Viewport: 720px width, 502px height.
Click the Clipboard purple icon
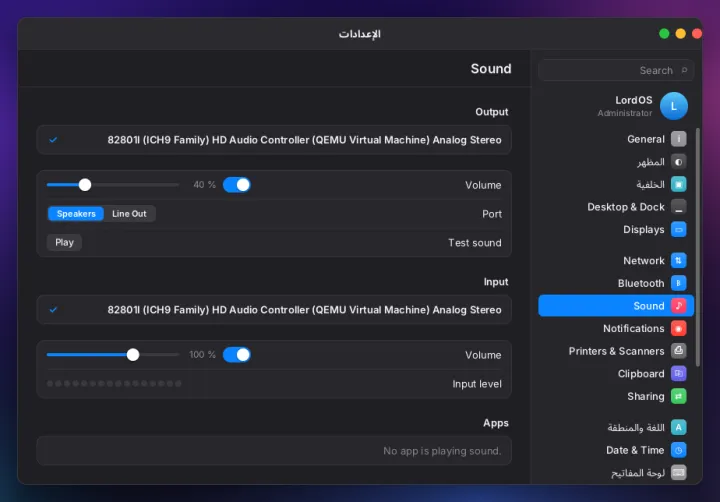[x=678, y=373]
